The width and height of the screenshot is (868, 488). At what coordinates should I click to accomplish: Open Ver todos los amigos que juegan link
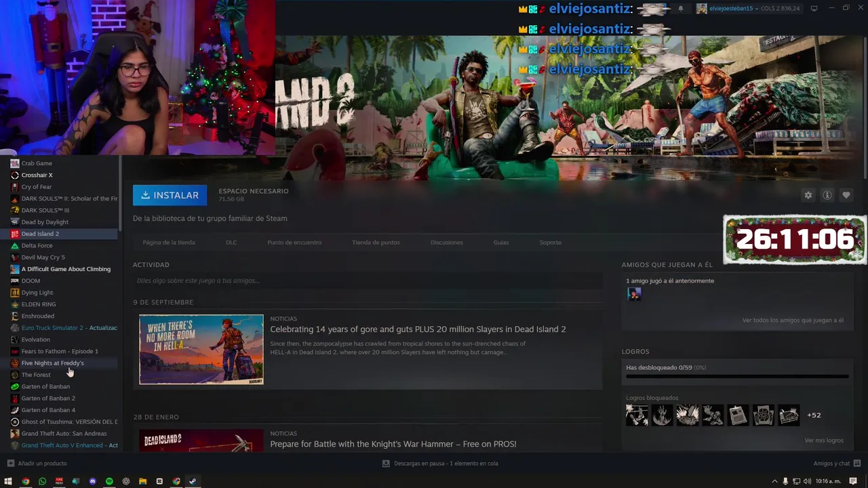[x=793, y=320]
